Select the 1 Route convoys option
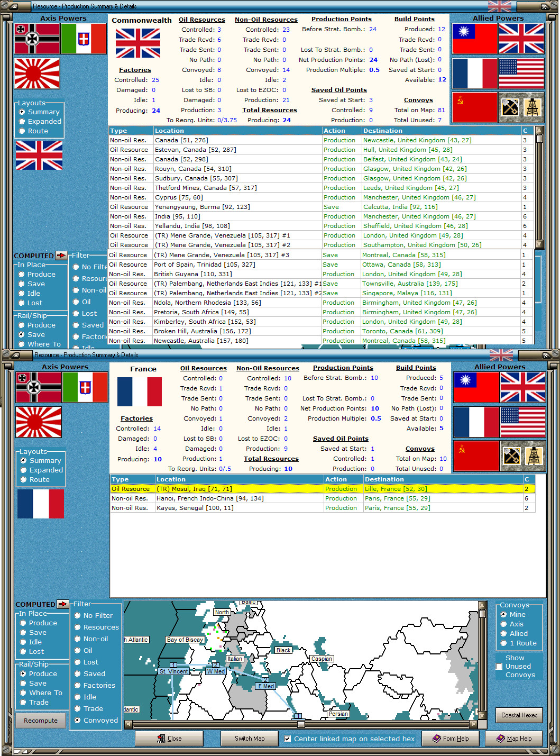This screenshot has height=756, width=560. pos(519,643)
